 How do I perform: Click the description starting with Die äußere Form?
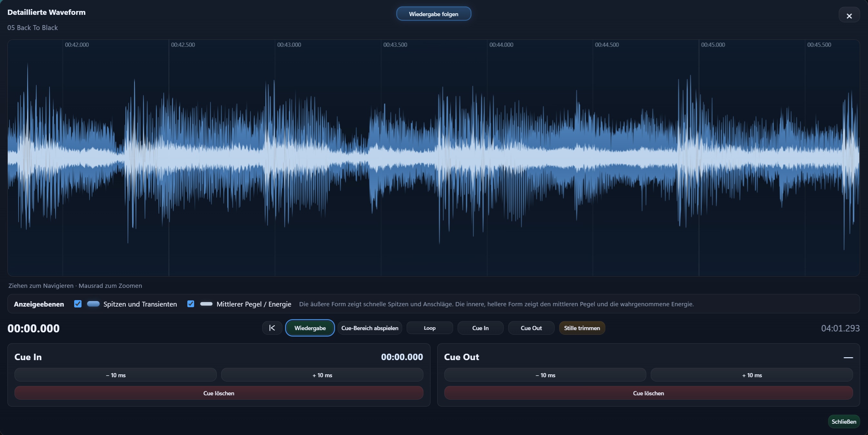(496, 304)
